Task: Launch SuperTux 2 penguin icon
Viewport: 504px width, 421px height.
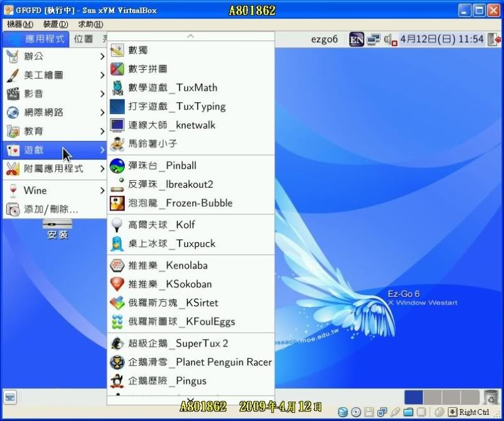Action: point(117,343)
